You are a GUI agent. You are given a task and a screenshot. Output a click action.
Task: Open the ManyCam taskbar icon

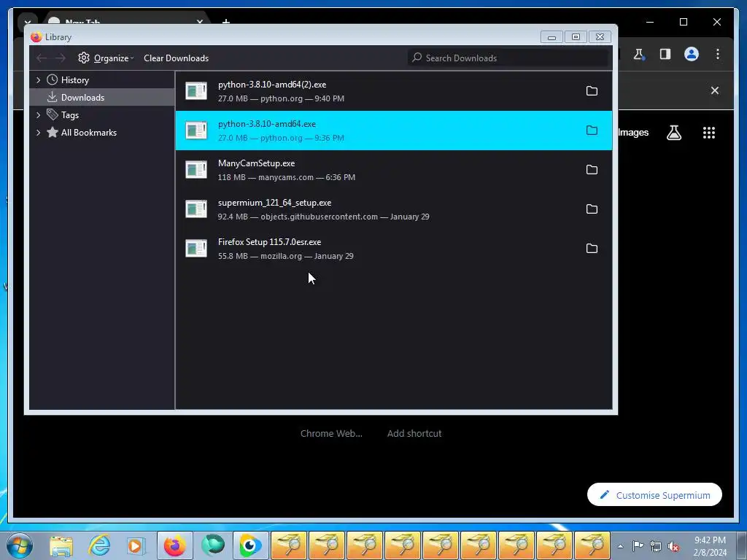point(251,545)
